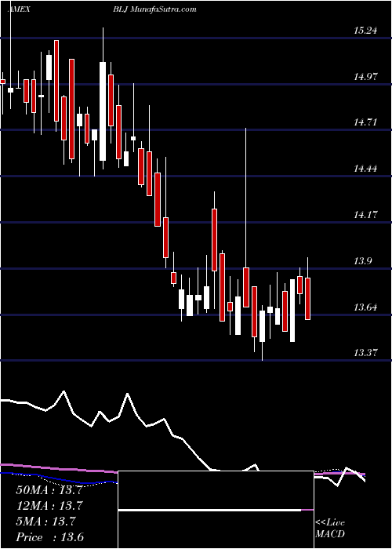Click the white MACD box panel
This screenshot has width=392, height=549.
tap(216, 510)
